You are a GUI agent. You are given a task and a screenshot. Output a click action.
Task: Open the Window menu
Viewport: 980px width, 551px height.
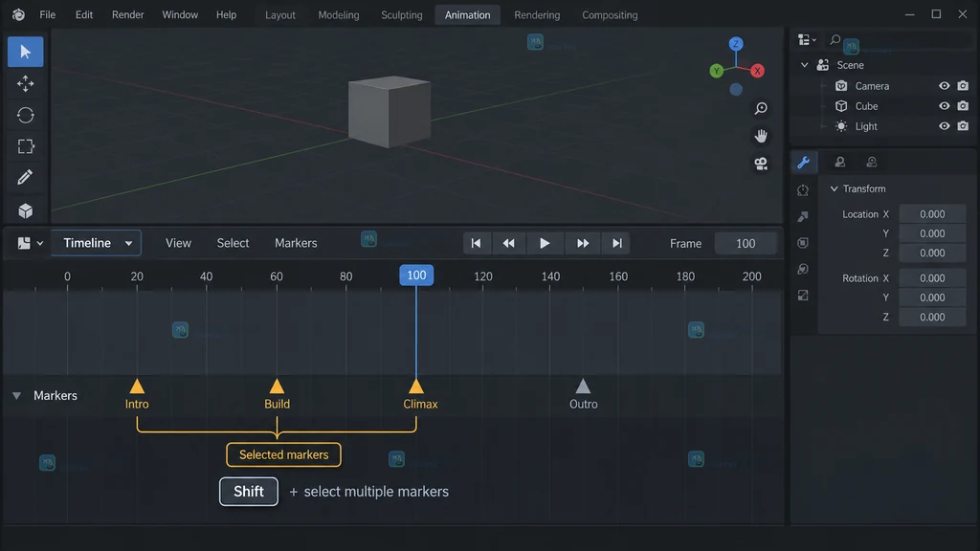click(180, 15)
